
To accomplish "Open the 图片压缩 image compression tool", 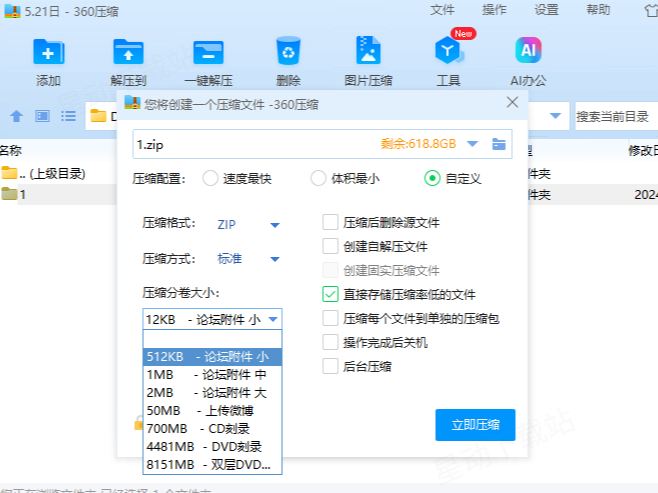I will (368, 50).
